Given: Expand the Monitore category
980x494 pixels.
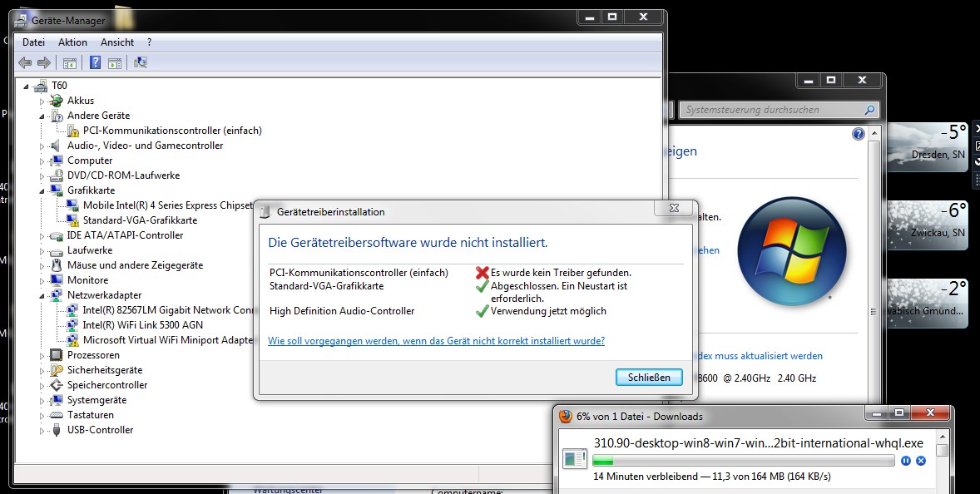Looking at the screenshot, I should tap(42, 281).
